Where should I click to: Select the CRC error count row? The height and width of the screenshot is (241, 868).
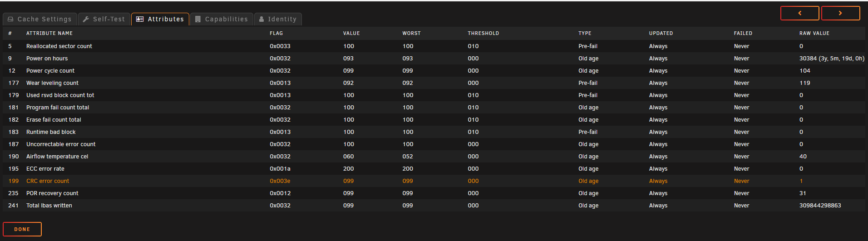(434, 181)
